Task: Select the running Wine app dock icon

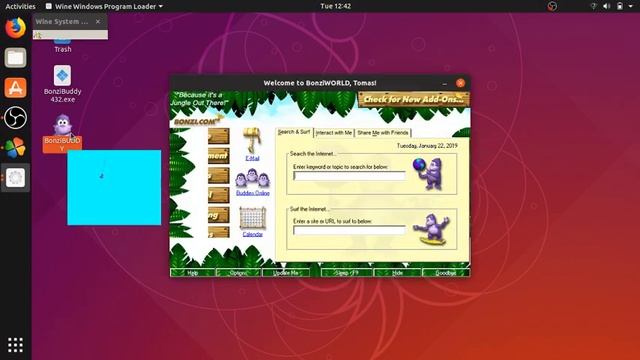Action: pyautogui.click(x=16, y=178)
